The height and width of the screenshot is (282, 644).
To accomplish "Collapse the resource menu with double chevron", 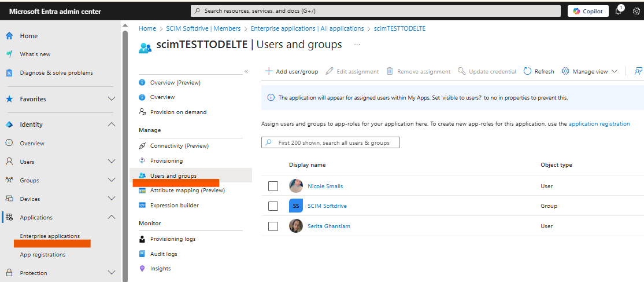I will (x=246, y=71).
